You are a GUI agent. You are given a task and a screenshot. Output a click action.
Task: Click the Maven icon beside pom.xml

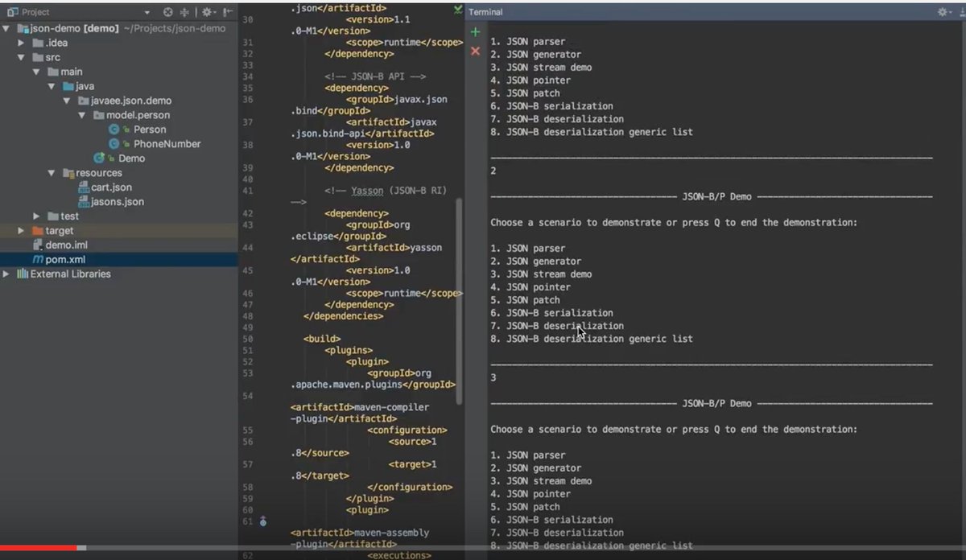coord(38,260)
